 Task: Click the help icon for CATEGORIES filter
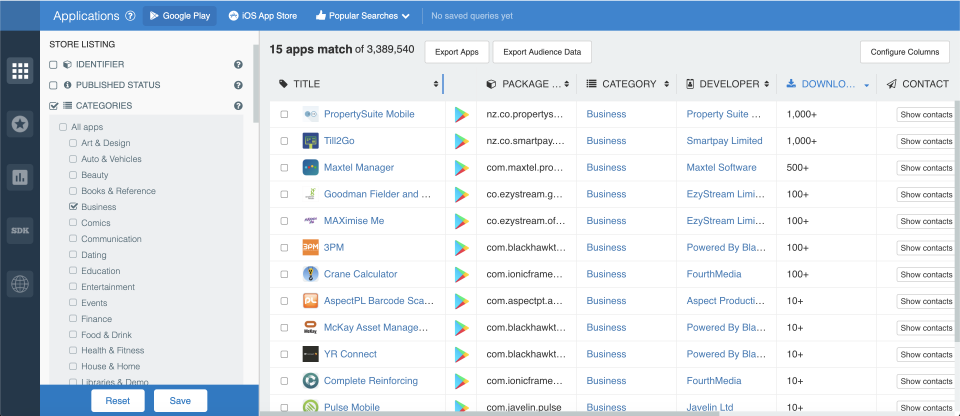(238, 106)
